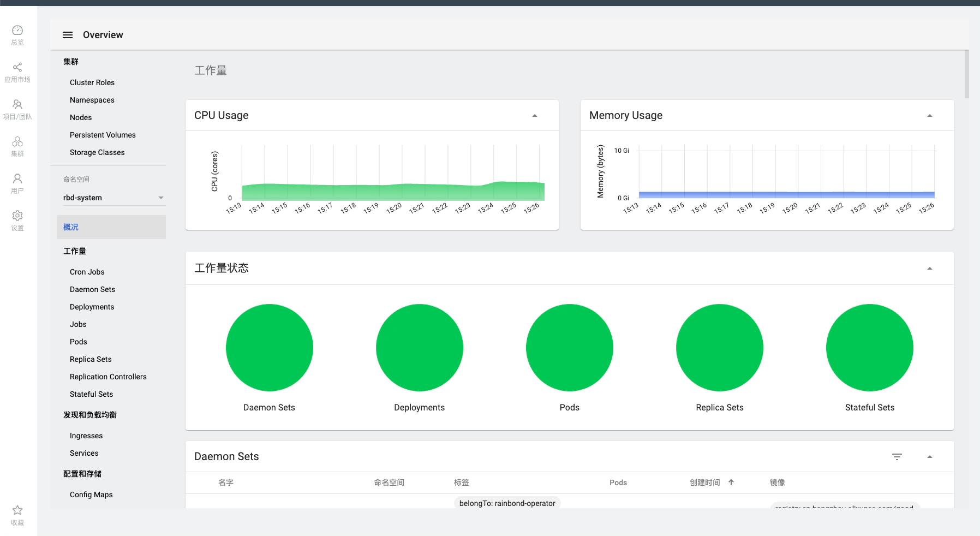
Task: Collapse the 工作量状态 card
Action: point(930,269)
